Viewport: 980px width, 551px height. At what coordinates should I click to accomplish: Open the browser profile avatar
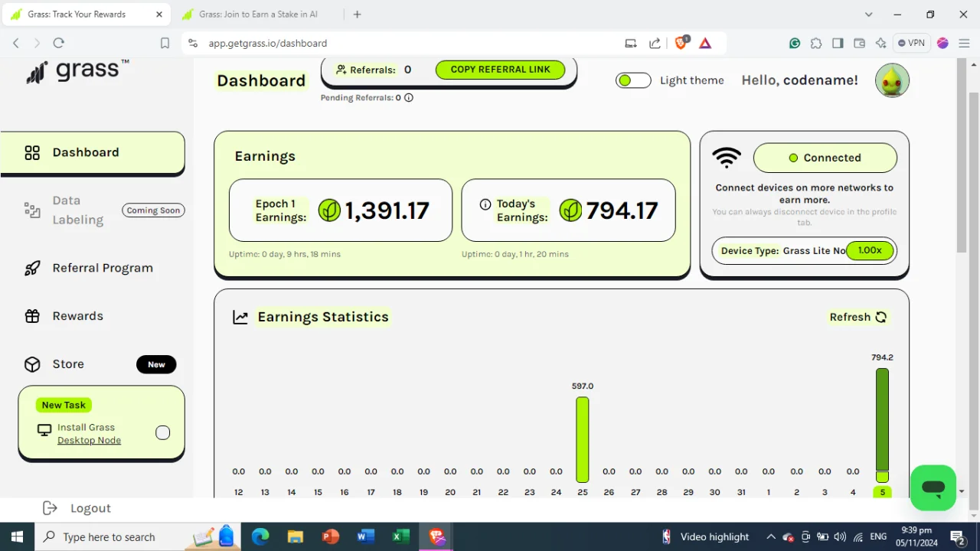pyautogui.click(x=942, y=44)
